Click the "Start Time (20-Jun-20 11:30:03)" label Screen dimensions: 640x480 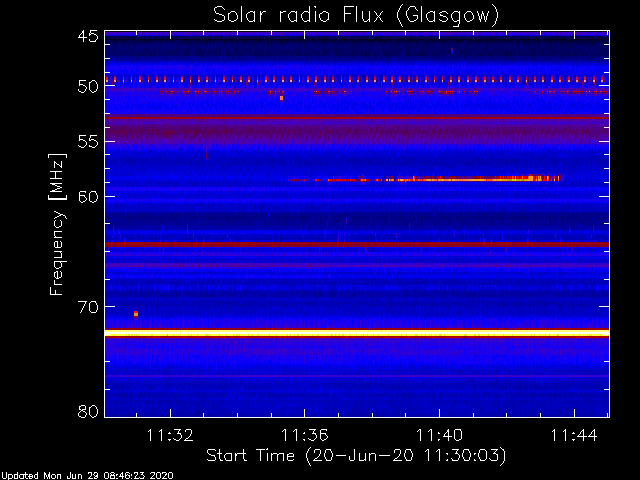[x=356, y=456]
